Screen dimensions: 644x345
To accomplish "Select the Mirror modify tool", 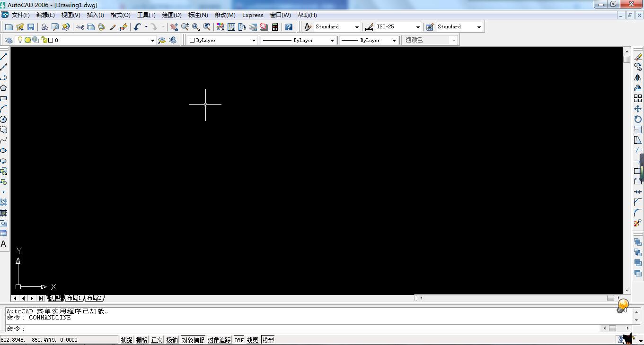I will tap(638, 78).
